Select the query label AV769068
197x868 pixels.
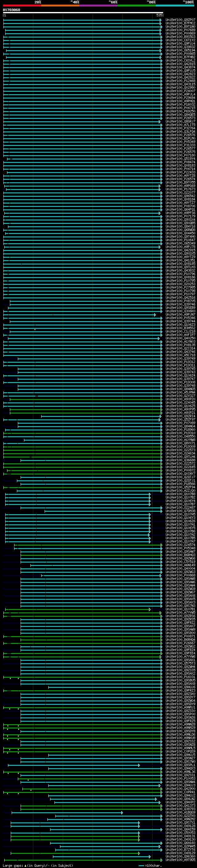coord(11,10)
